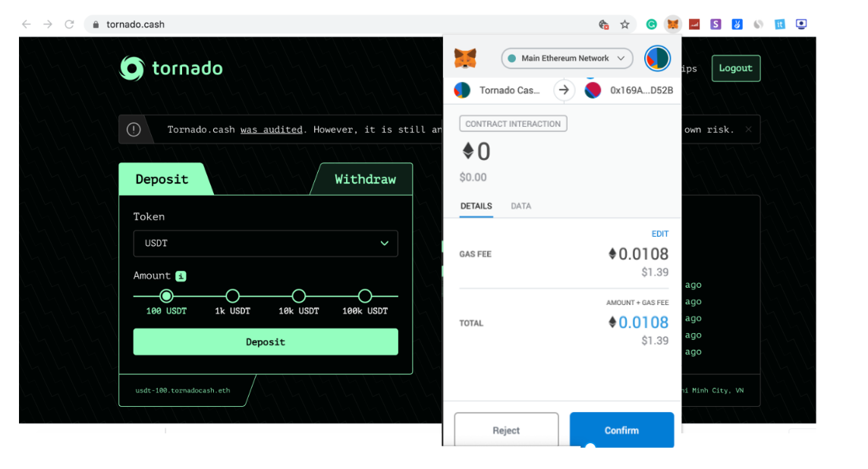This screenshot has width=868, height=469.
Task: Select the 100k USDT amount option
Action: [365, 296]
